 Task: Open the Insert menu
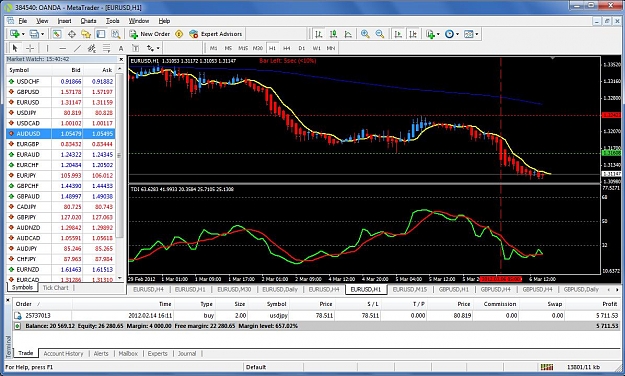64,21
